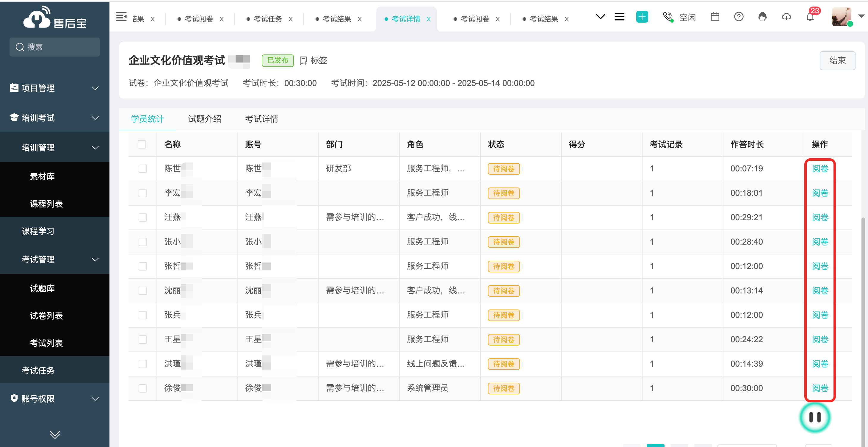Close the active 考试详情 tab
The image size is (868, 447).
tap(429, 19)
